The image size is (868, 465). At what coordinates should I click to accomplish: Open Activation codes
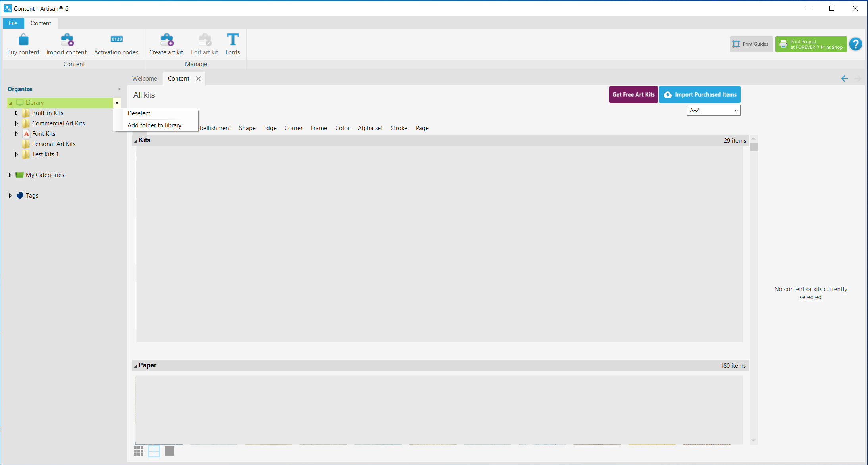116,44
